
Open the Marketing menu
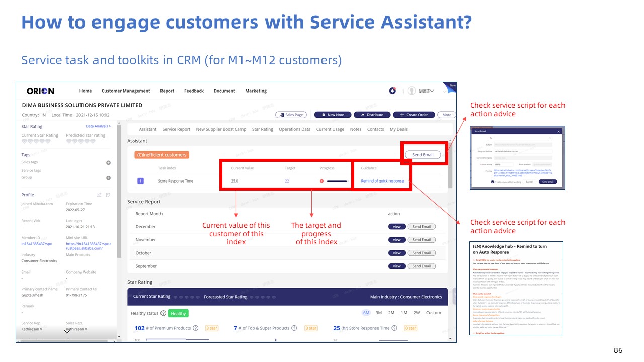point(256,91)
